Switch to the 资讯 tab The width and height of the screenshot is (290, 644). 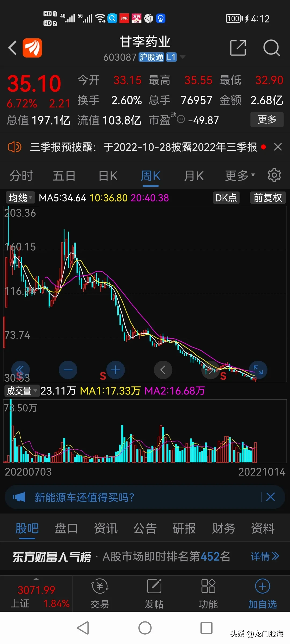106,529
